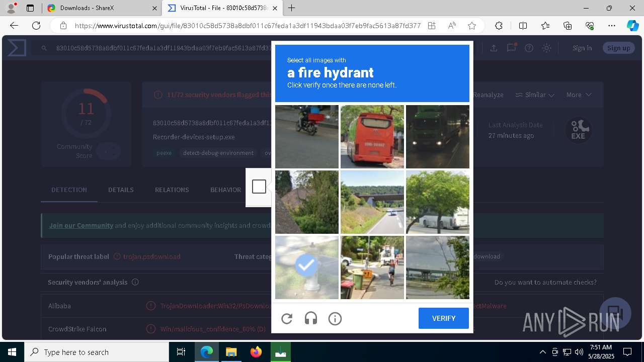Open the RELATIONS tab
This screenshot has width=644, height=362.
(x=172, y=190)
